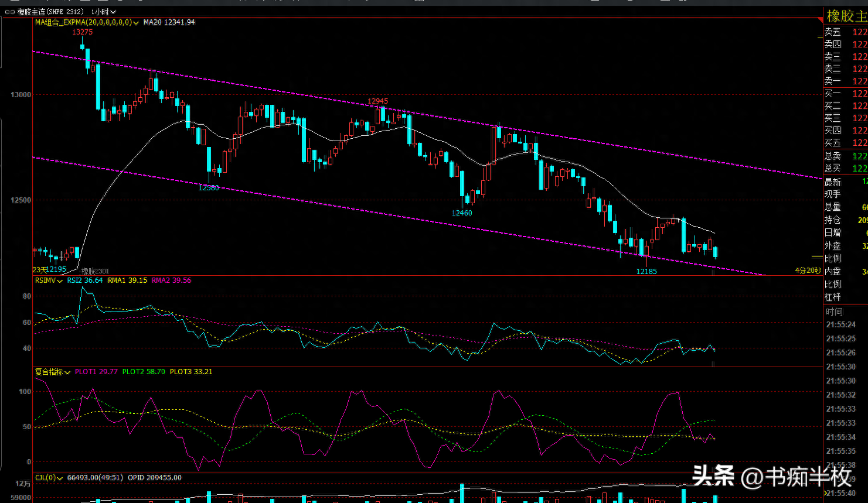The image size is (868, 503).
Task: Select the 买一 order book row
Action: click(x=846, y=94)
